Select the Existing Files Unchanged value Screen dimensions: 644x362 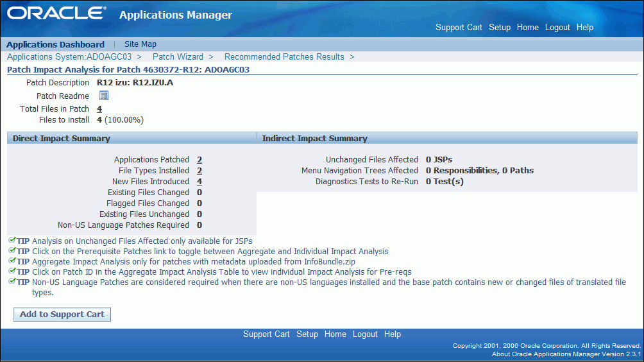pos(199,214)
